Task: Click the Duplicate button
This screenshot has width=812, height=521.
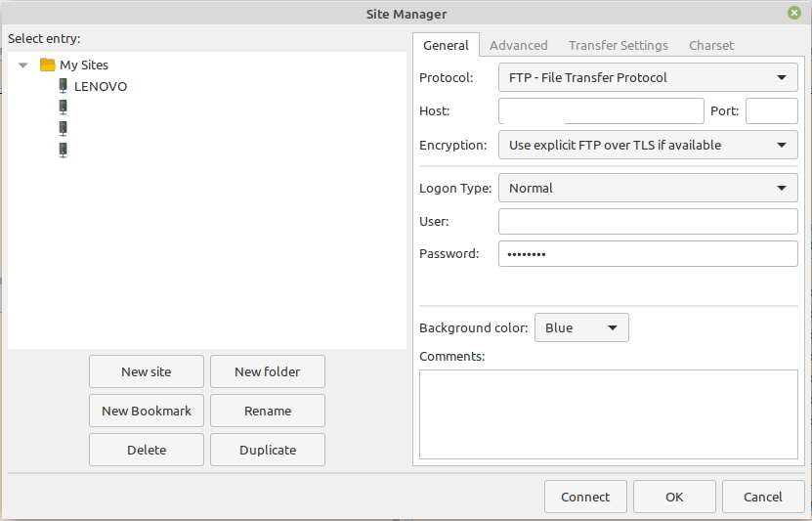Action: [268, 450]
